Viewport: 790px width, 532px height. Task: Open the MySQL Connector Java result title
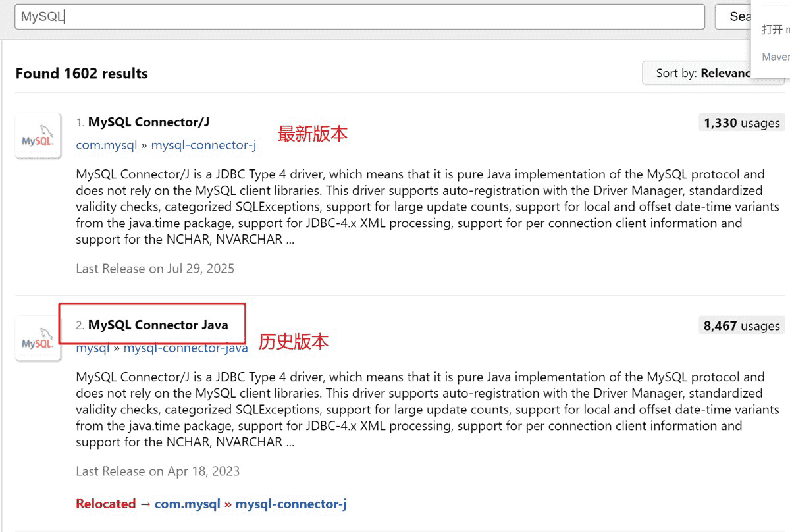(x=158, y=325)
